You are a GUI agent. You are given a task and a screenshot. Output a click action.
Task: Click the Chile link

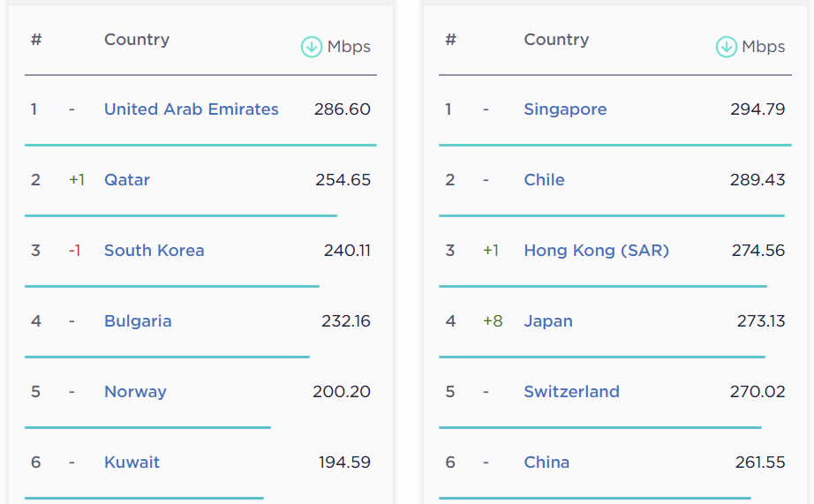(544, 180)
